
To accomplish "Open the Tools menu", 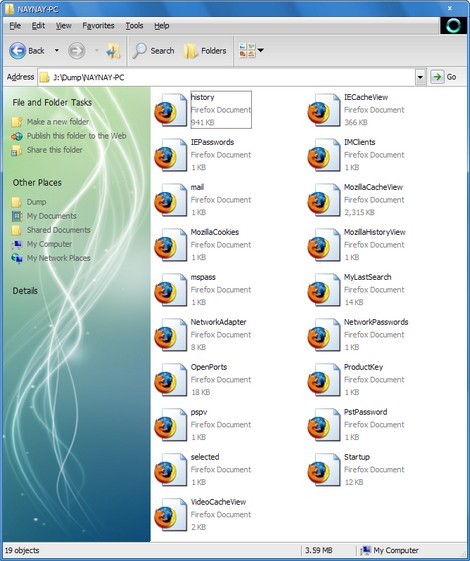I will click(x=134, y=26).
